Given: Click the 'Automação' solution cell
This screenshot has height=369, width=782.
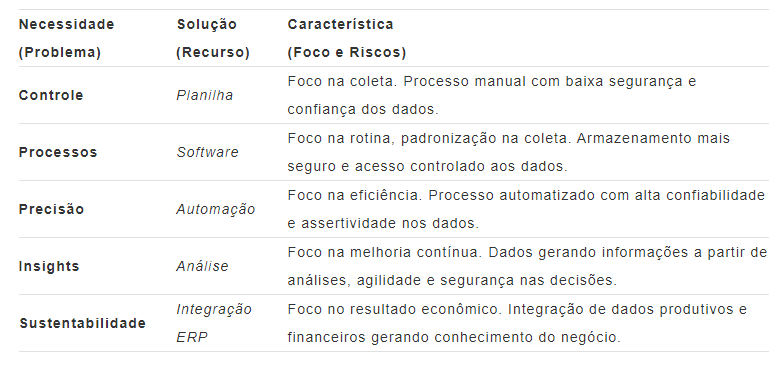Looking at the screenshot, I should (x=215, y=209).
